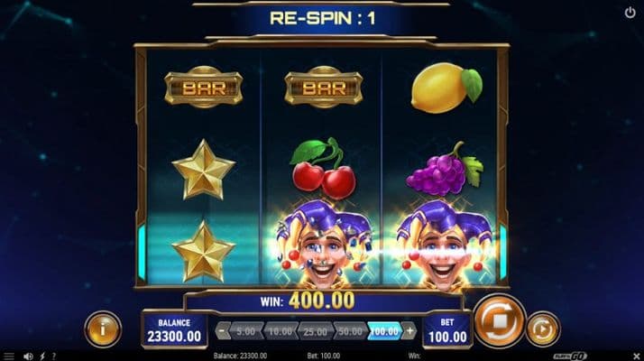
Task: Click the Balance display panel
Action: click(175, 330)
